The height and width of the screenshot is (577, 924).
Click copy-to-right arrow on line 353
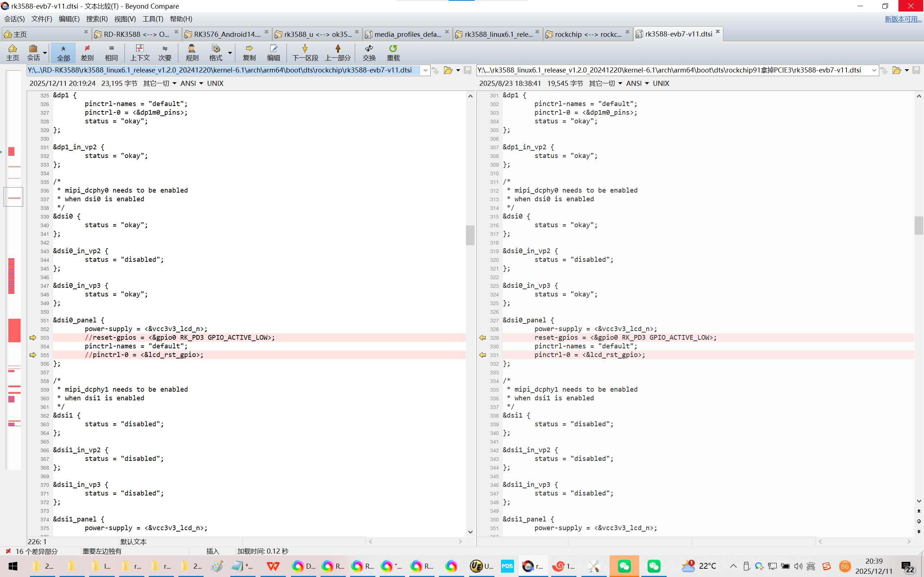point(32,337)
